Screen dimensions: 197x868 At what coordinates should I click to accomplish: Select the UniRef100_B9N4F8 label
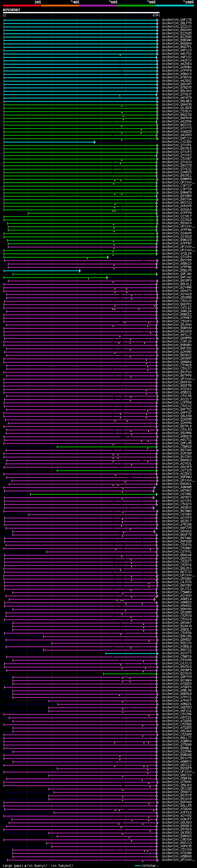177,192
